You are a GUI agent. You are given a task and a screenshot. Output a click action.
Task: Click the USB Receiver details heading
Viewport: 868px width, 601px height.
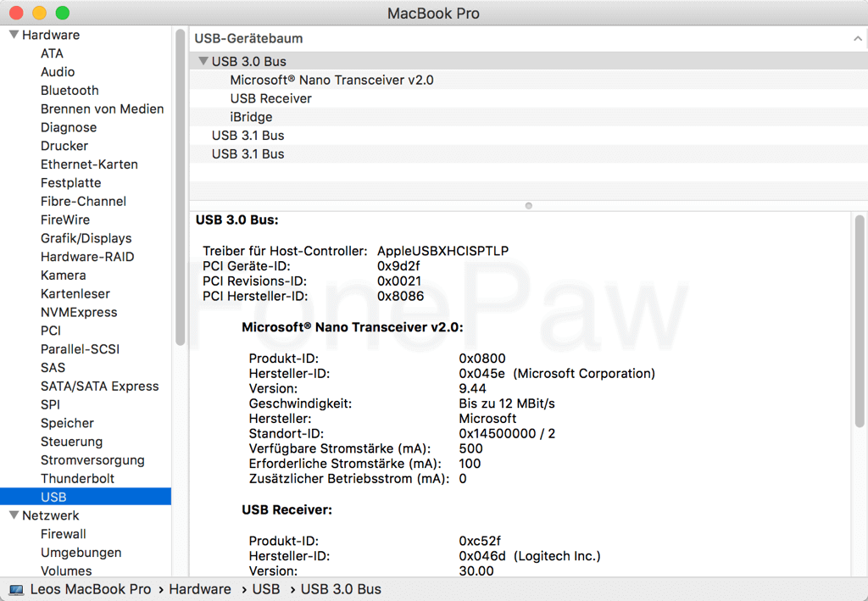[x=287, y=509]
